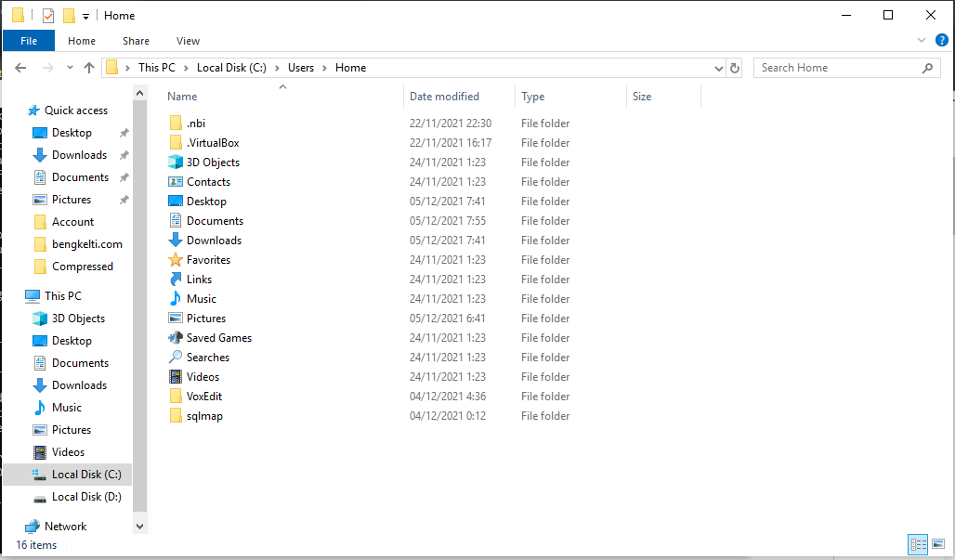This screenshot has height=560, width=955.
Task: Expand the ribbon with the chevron
Action: point(921,40)
